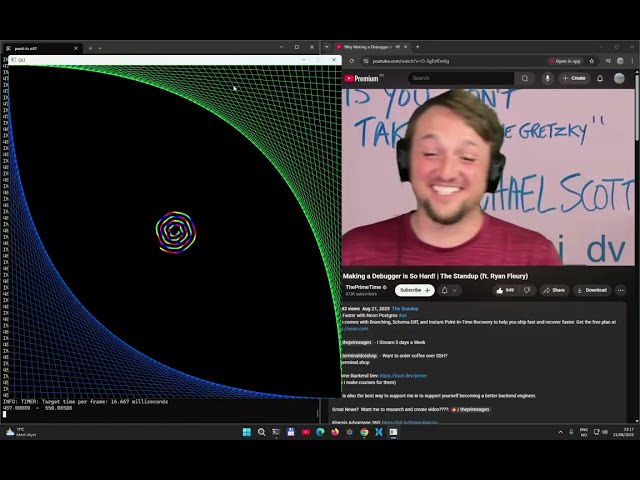This screenshot has height=480, width=640.
Task: Reload the YouTube page in Chrome
Action: [351, 61]
